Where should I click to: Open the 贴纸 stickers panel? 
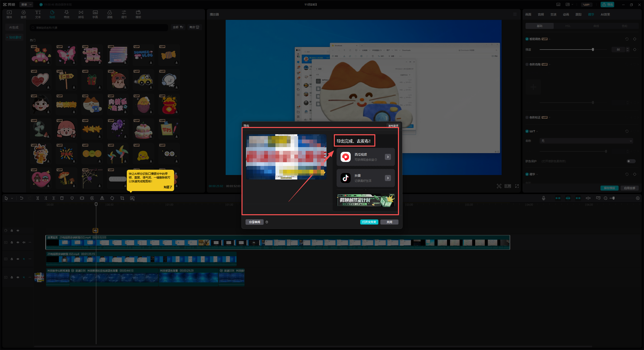coord(52,14)
